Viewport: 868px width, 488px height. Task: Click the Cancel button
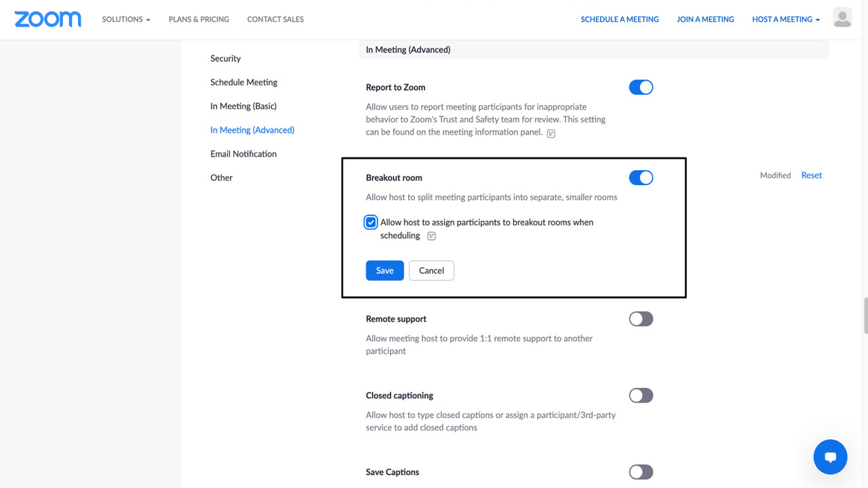click(431, 270)
